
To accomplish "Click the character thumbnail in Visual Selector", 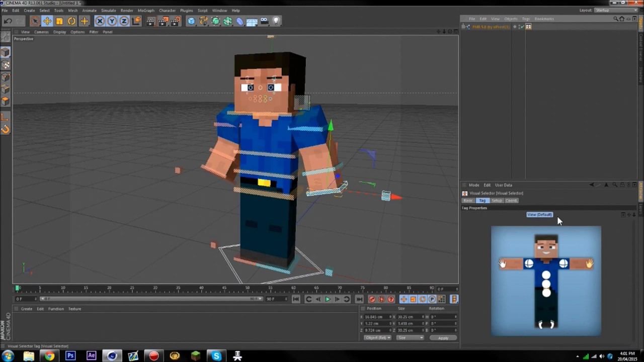I will (x=546, y=281).
